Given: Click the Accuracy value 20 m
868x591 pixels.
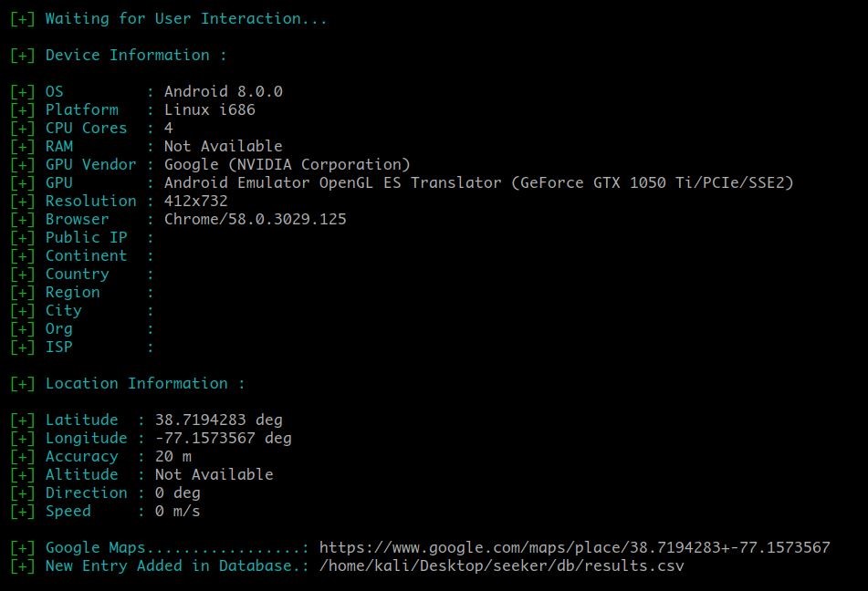Looking at the screenshot, I should coord(173,457).
